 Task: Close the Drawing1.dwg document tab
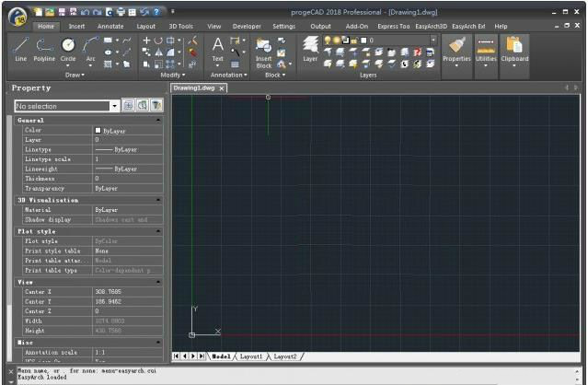[222, 87]
